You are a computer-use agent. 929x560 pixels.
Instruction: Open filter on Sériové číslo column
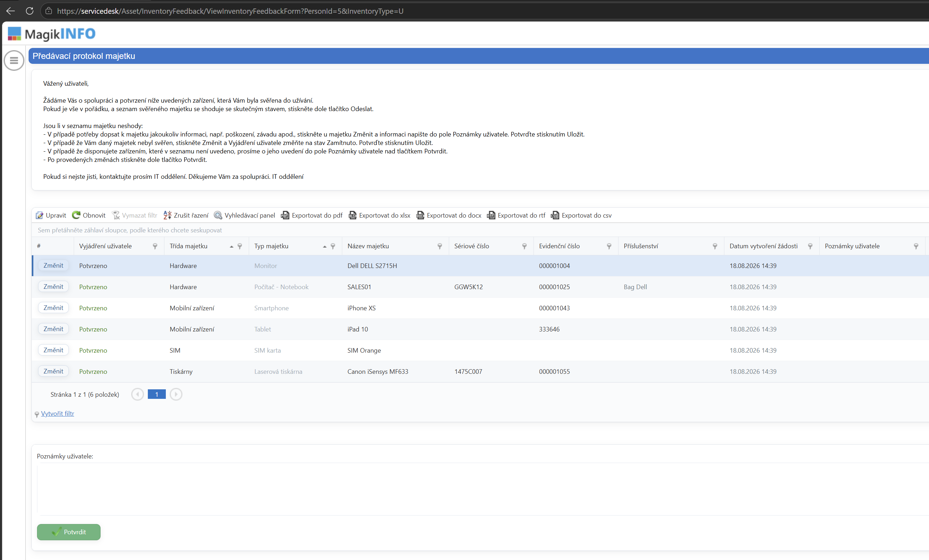pyautogui.click(x=524, y=246)
